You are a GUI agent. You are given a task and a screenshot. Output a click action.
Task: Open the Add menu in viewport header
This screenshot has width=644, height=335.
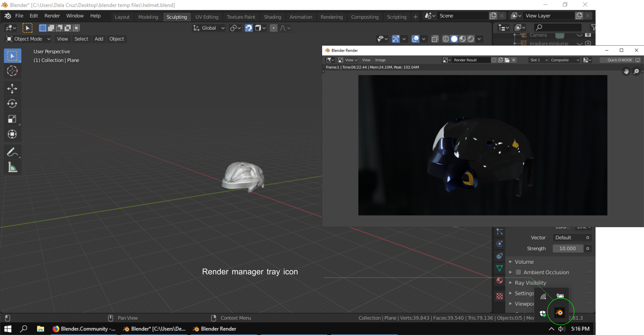coord(99,39)
